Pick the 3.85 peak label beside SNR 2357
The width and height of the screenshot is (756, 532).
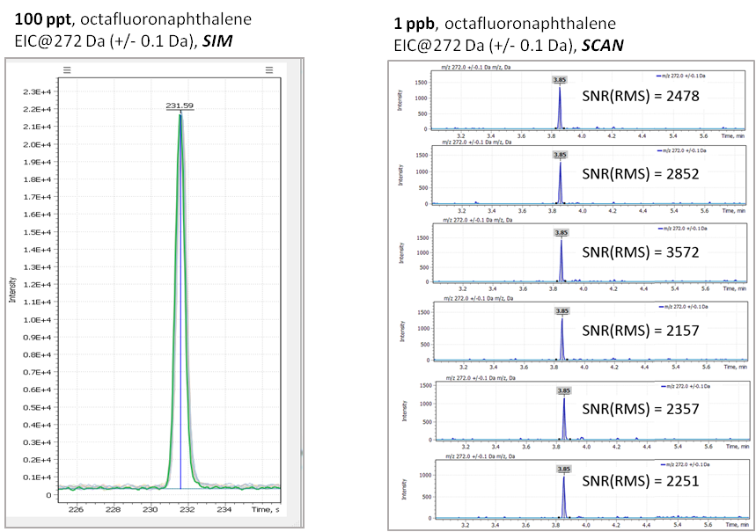point(564,390)
